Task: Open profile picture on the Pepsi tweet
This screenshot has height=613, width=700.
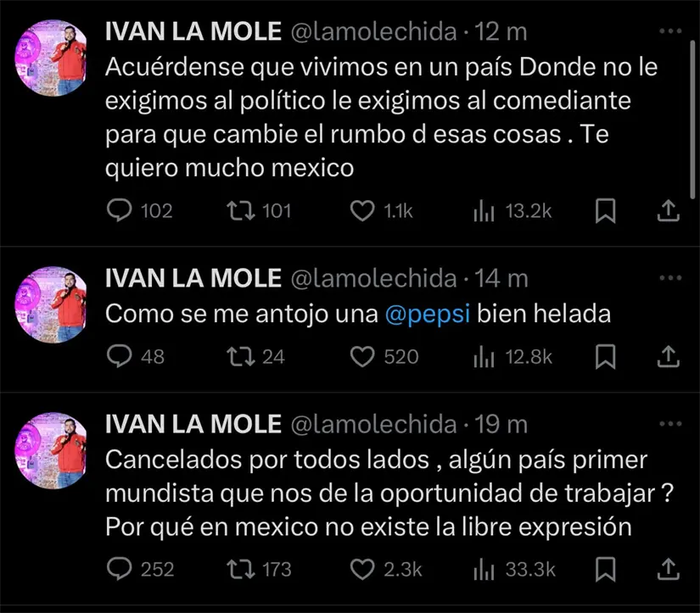Action: (54, 303)
